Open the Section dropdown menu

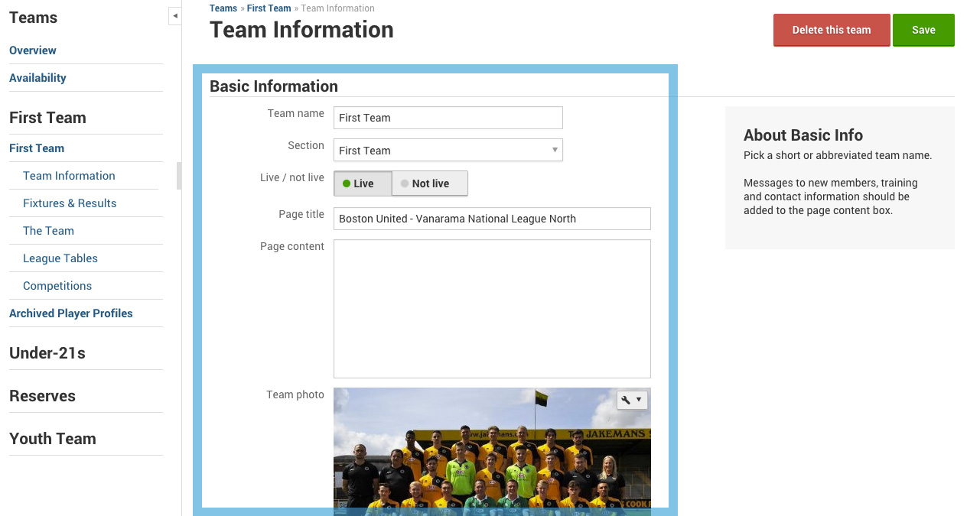[448, 150]
